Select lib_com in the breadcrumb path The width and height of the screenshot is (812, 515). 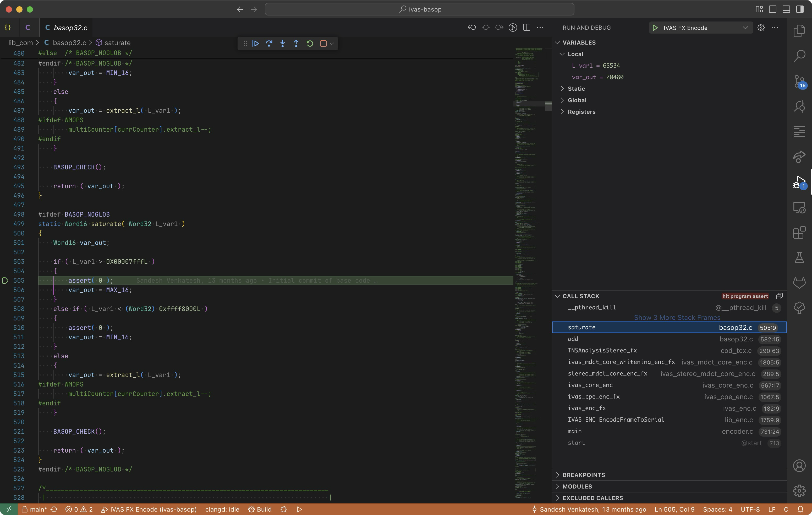point(20,43)
